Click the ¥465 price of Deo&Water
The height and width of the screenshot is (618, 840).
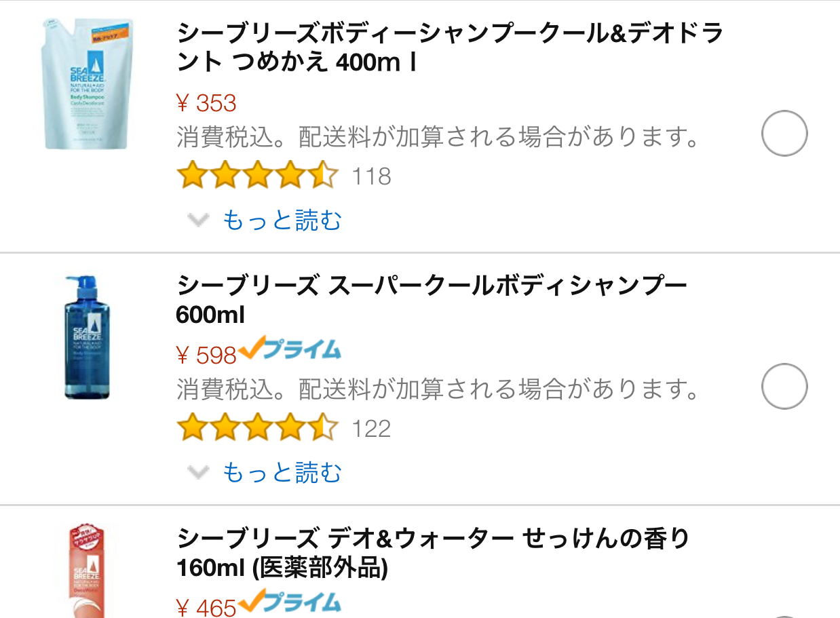coord(206,608)
